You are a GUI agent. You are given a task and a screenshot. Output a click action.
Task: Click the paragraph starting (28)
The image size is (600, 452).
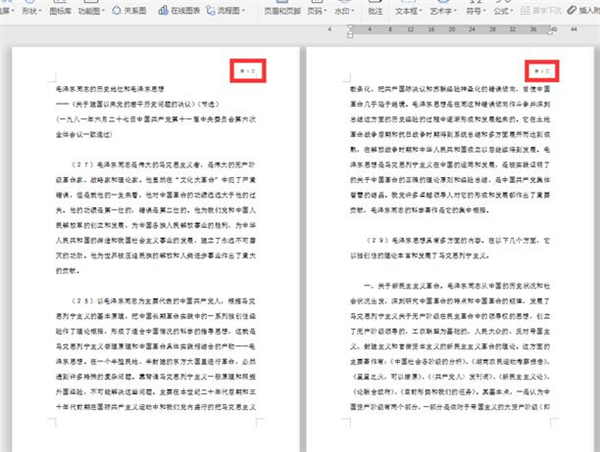[156, 354]
